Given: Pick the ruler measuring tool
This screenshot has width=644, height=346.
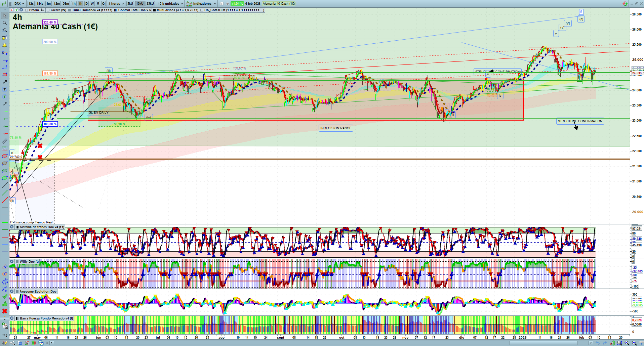Looking at the screenshot, I should (x=5, y=141).
